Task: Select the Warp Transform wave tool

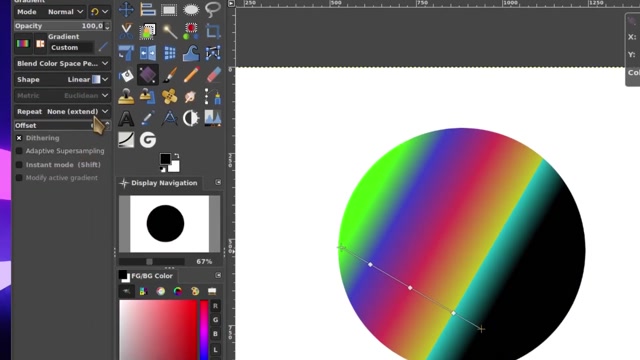Action: click(191, 53)
